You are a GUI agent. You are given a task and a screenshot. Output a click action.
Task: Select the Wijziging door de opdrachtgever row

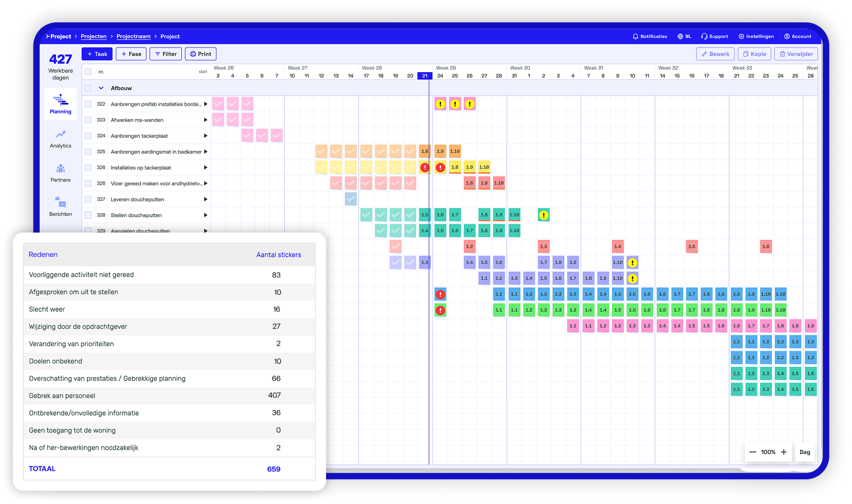(x=169, y=327)
